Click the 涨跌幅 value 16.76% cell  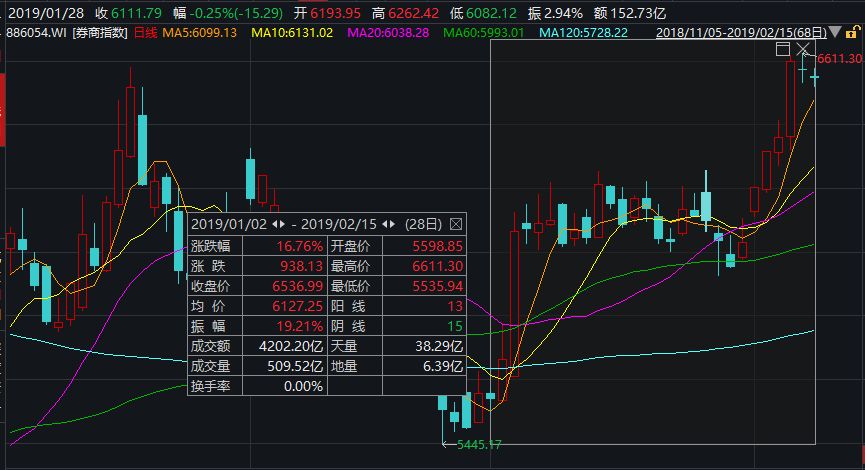click(285, 246)
